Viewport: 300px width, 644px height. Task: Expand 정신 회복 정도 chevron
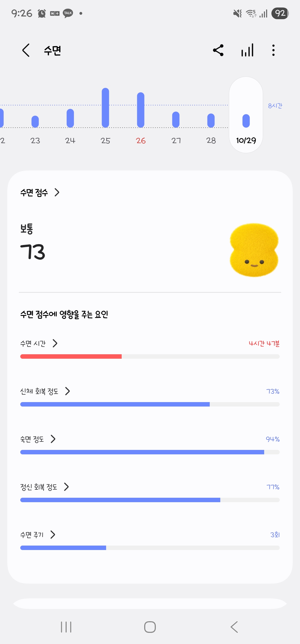66,487
